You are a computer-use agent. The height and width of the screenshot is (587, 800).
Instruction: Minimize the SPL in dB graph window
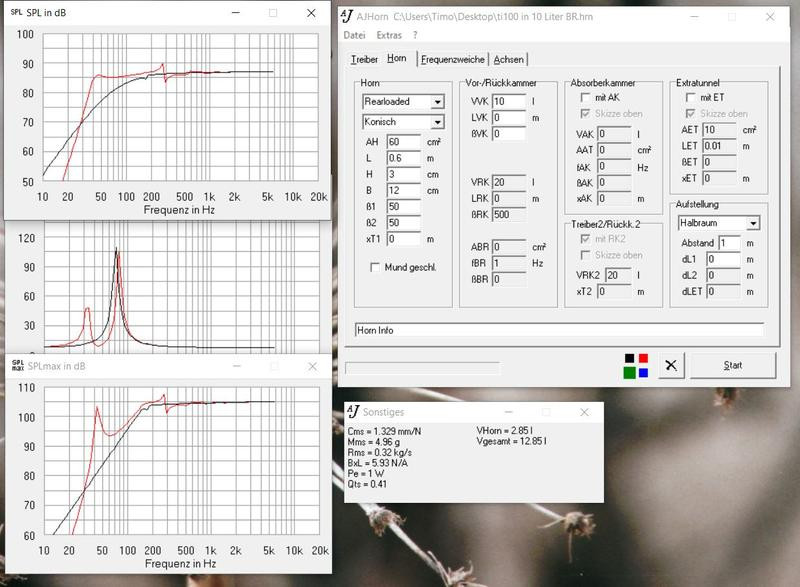pyautogui.click(x=234, y=13)
